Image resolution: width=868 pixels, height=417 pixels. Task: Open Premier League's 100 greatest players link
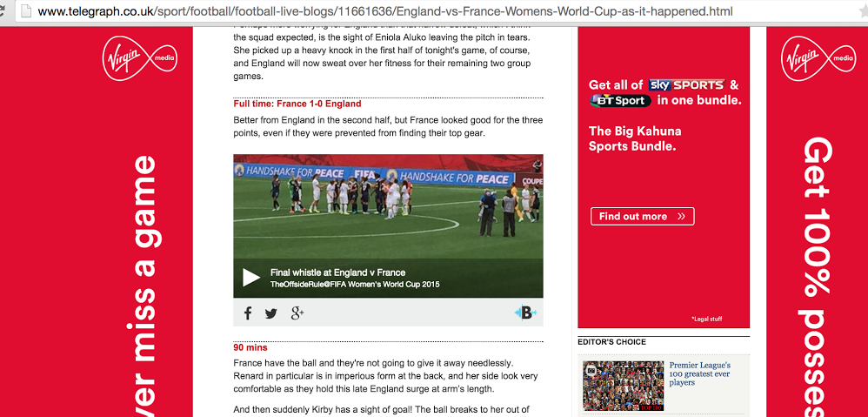tap(700, 373)
